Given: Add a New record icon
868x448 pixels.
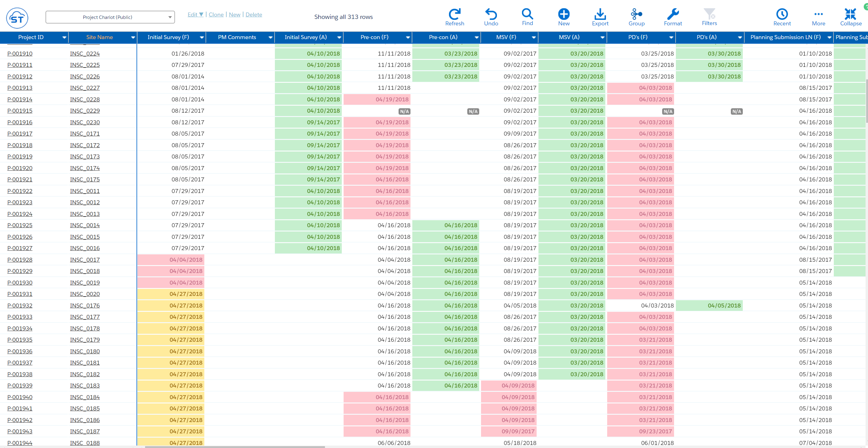Looking at the screenshot, I should [563, 17].
